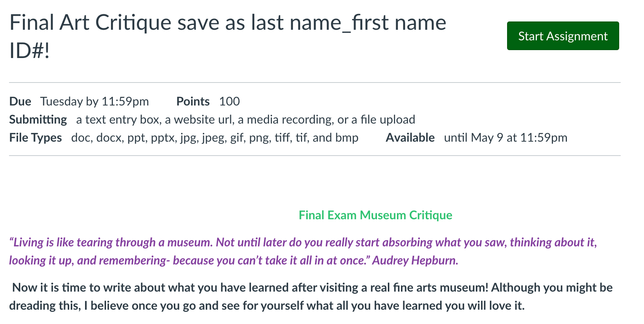644x324 pixels.
Task: Click the submission types text line
Action: pos(246,119)
